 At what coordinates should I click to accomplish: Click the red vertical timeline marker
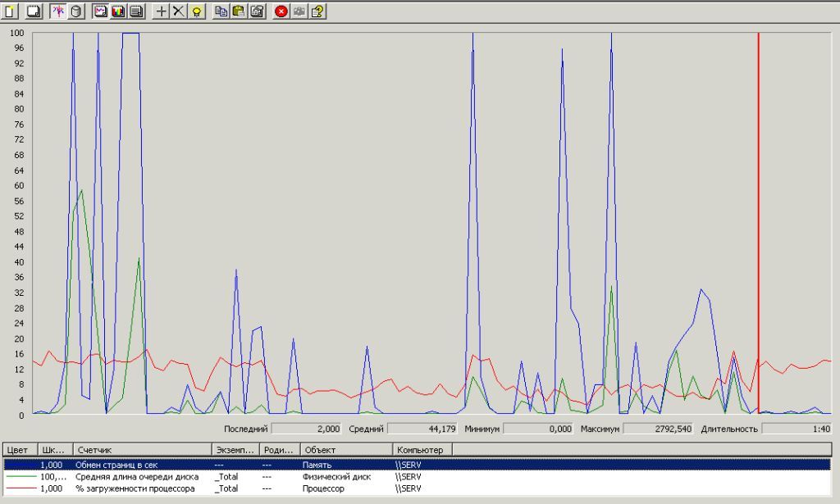point(758,221)
